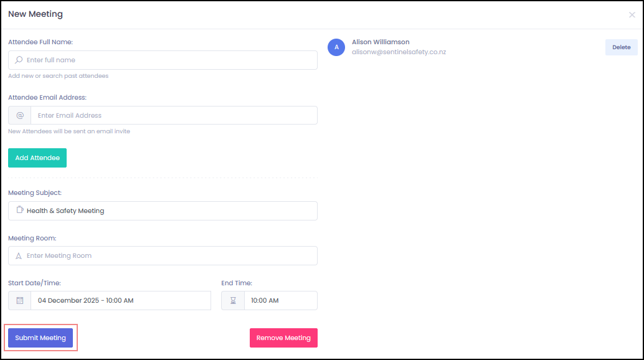Click the Attendee Full Name search box
This screenshot has height=360, width=644.
tap(168, 60)
